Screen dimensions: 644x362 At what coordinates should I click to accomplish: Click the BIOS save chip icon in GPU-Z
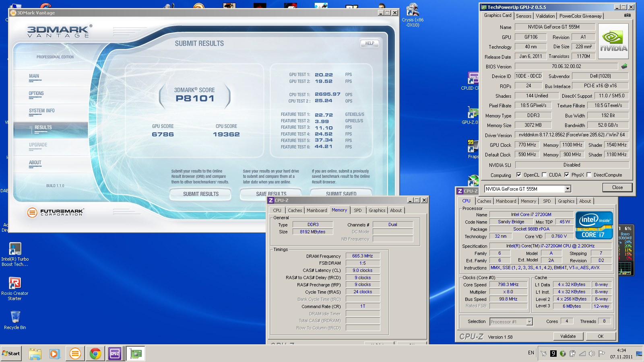tap(624, 66)
